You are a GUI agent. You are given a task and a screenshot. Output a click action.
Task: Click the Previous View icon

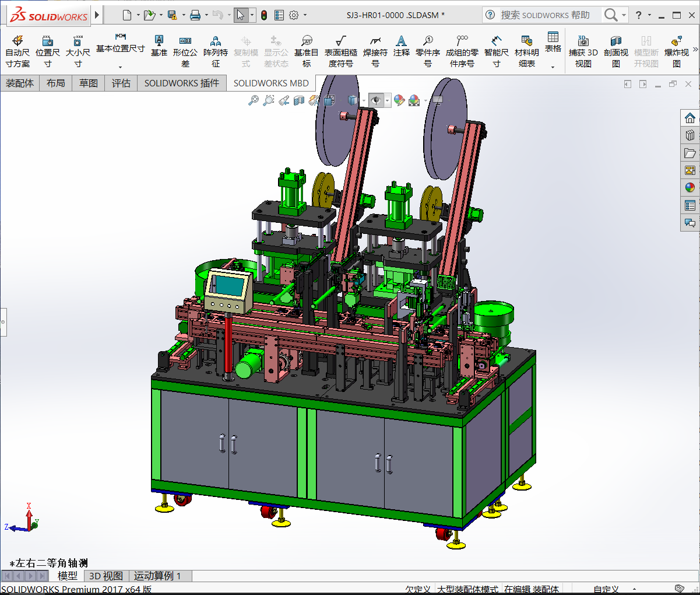point(284,100)
